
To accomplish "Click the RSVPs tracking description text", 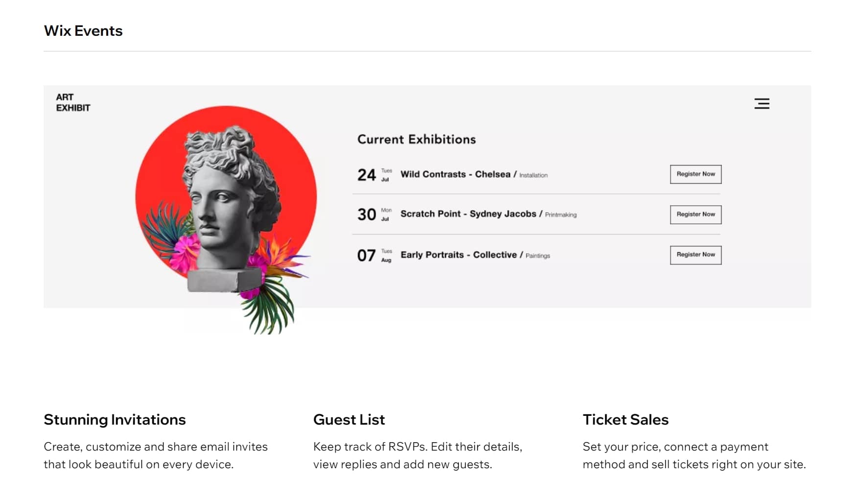I will coord(418,455).
